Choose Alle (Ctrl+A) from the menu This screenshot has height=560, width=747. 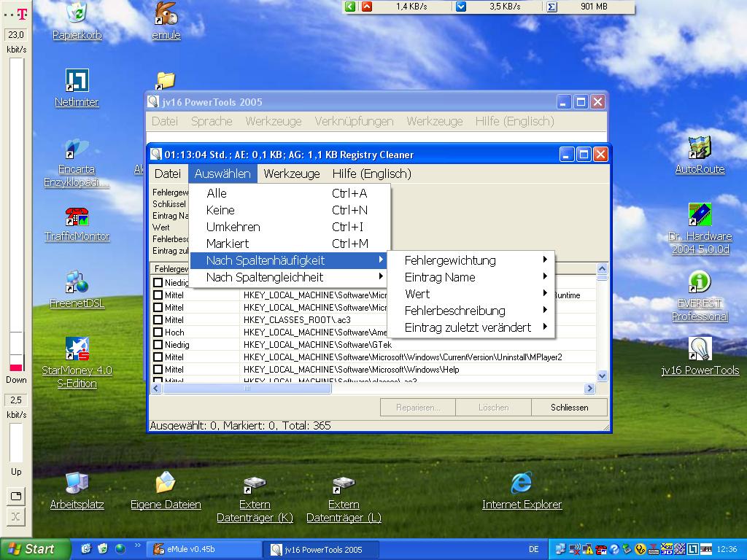coord(290,193)
